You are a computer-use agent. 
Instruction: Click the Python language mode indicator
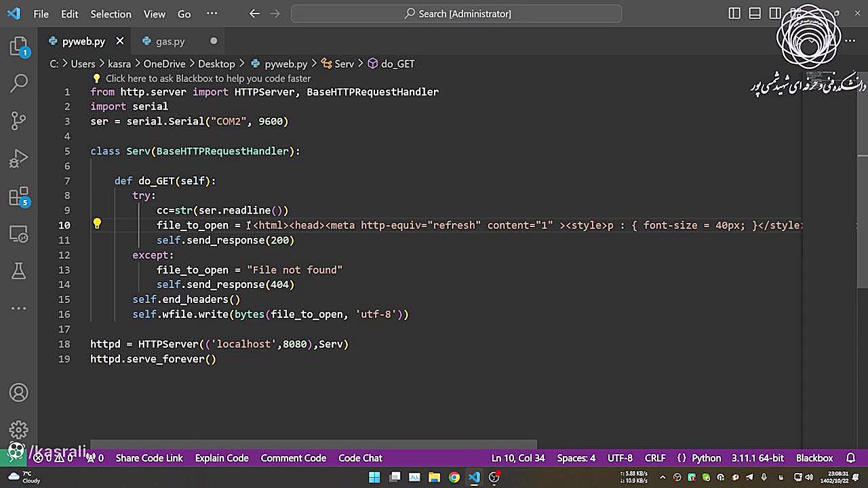706,458
